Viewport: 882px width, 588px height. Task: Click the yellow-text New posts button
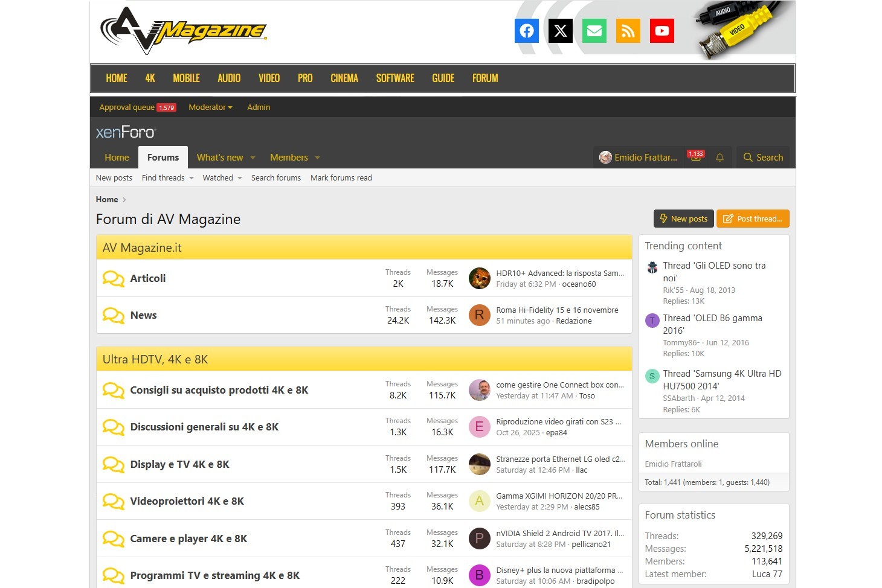tap(683, 219)
